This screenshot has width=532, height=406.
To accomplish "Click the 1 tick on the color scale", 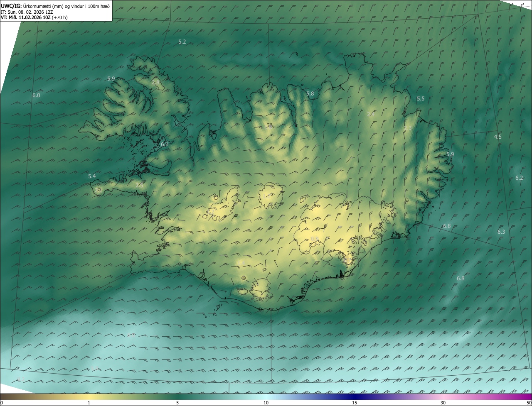I will click(x=89, y=403).
